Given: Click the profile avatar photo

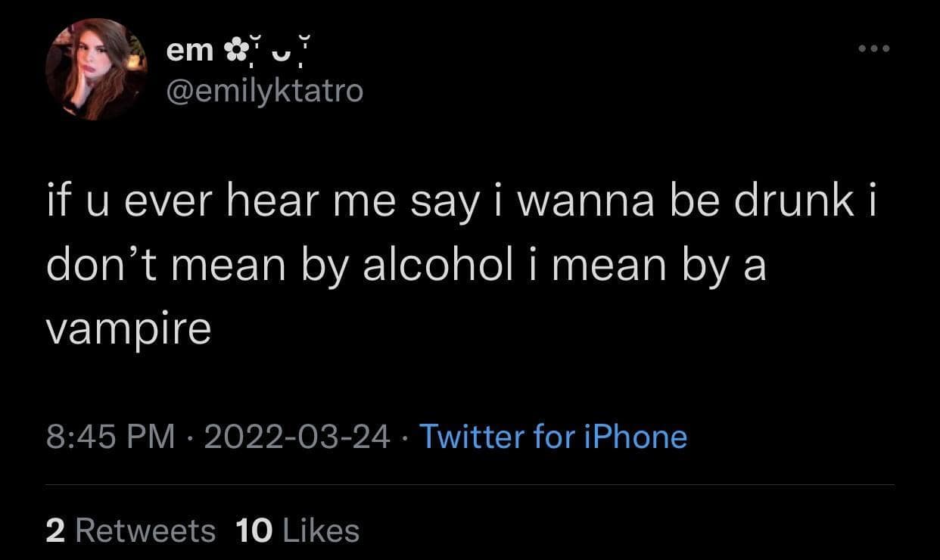Looking at the screenshot, I should coord(96,70).
